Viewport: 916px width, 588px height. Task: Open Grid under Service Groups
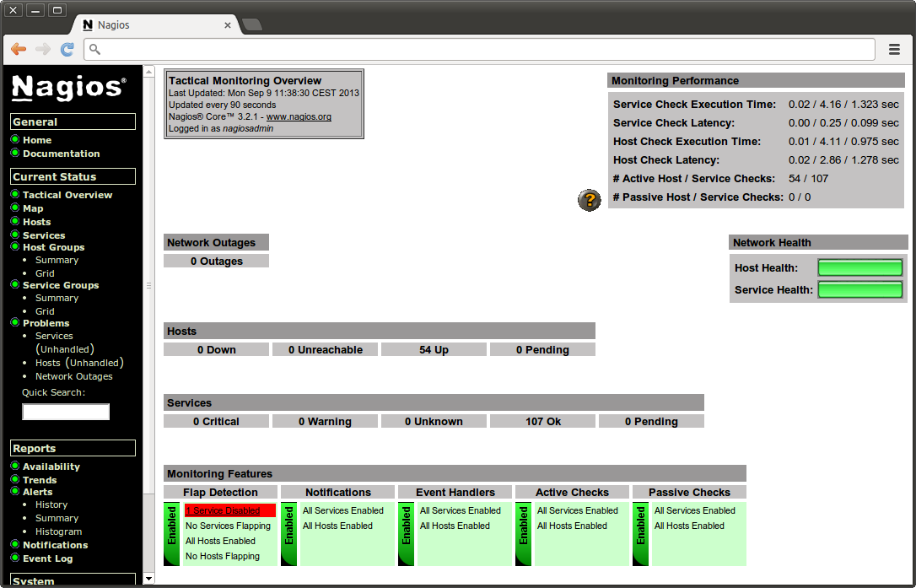pyautogui.click(x=45, y=311)
